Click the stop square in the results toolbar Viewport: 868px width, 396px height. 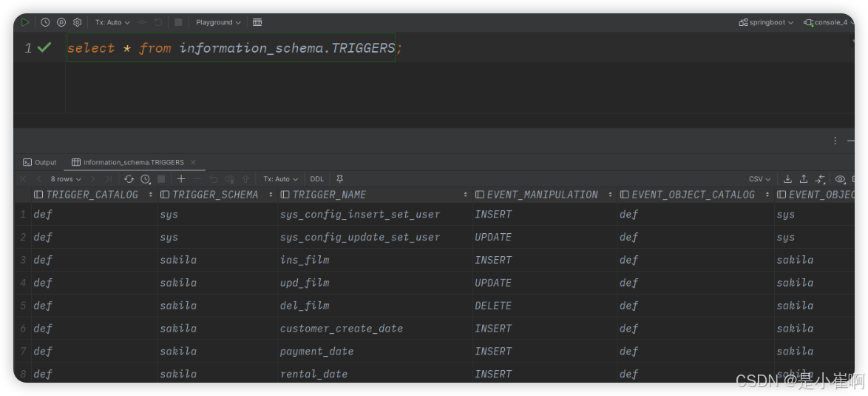coord(161,179)
